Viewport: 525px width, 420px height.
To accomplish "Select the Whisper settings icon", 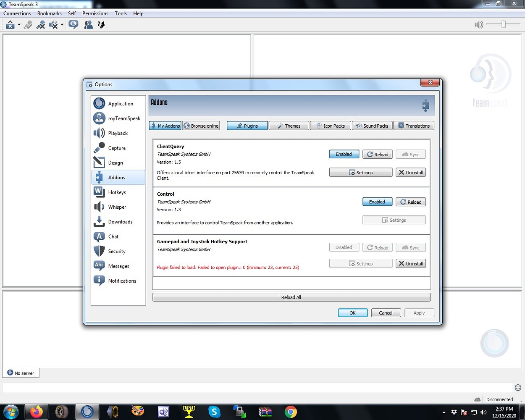I will [x=99, y=207].
